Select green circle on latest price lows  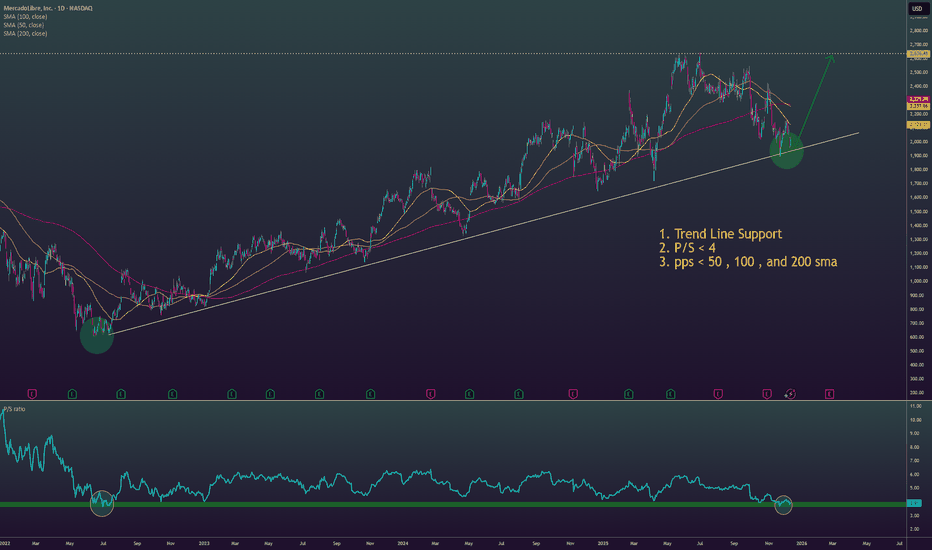click(787, 150)
